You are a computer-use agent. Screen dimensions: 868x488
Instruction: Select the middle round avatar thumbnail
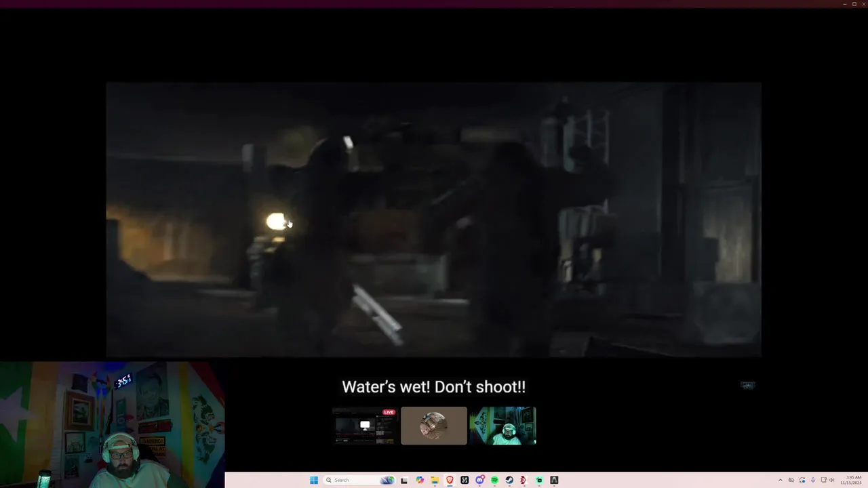434,426
